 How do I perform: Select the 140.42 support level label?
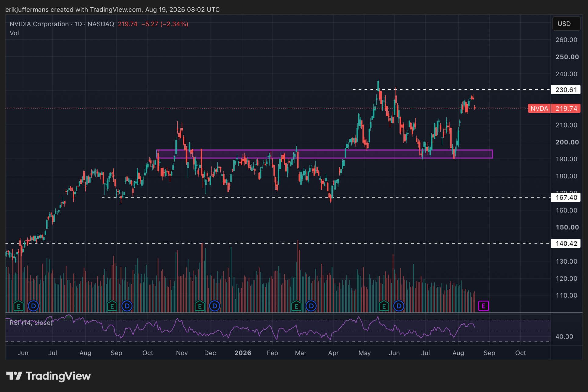coord(566,244)
